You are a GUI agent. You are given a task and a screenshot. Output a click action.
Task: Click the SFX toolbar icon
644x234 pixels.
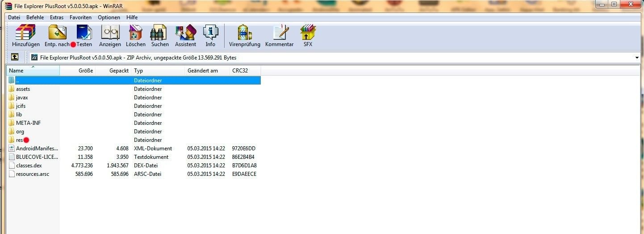(308, 33)
